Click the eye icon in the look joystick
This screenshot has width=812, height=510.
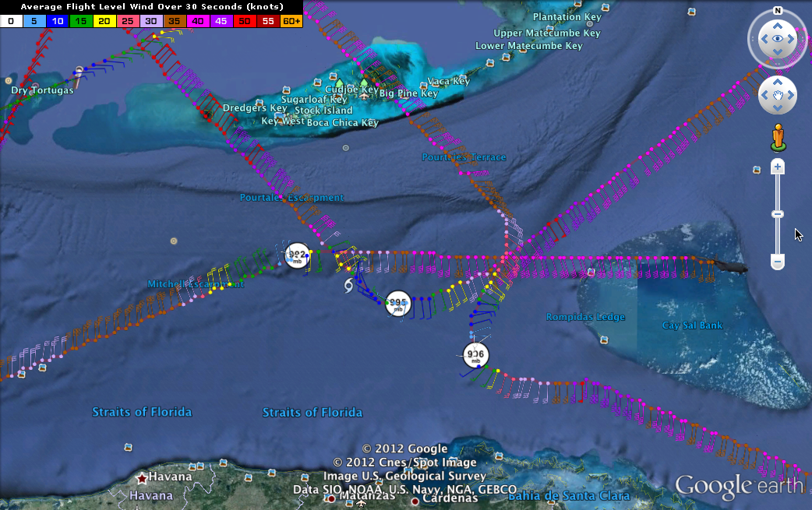tap(777, 39)
